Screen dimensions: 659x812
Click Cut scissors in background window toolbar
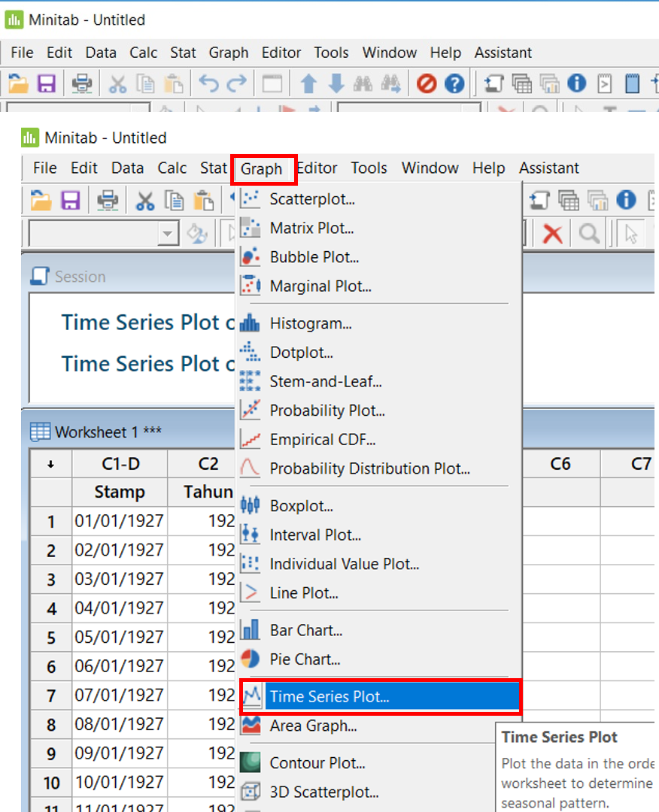(x=117, y=83)
